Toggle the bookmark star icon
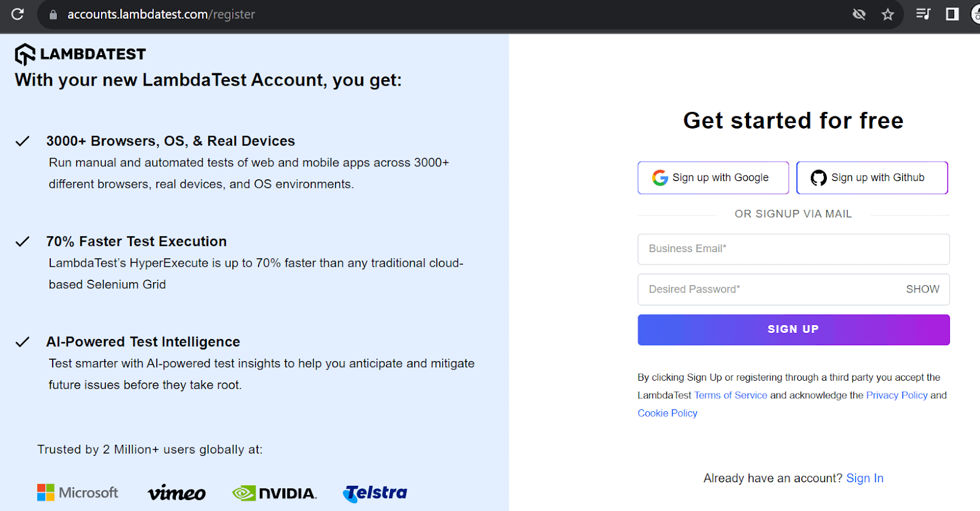980x511 pixels. click(888, 14)
